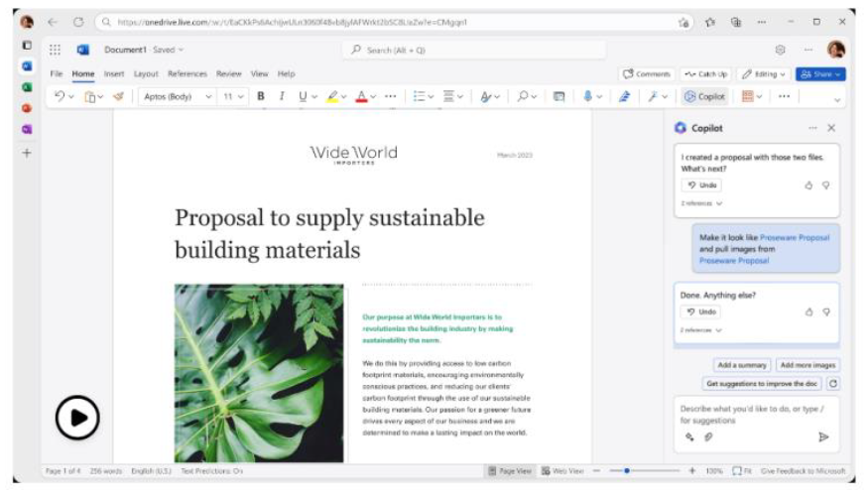The height and width of the screenshot is (500, 868).
Task: Send the Copilot prompt
Action: click(x=823, y=437)
